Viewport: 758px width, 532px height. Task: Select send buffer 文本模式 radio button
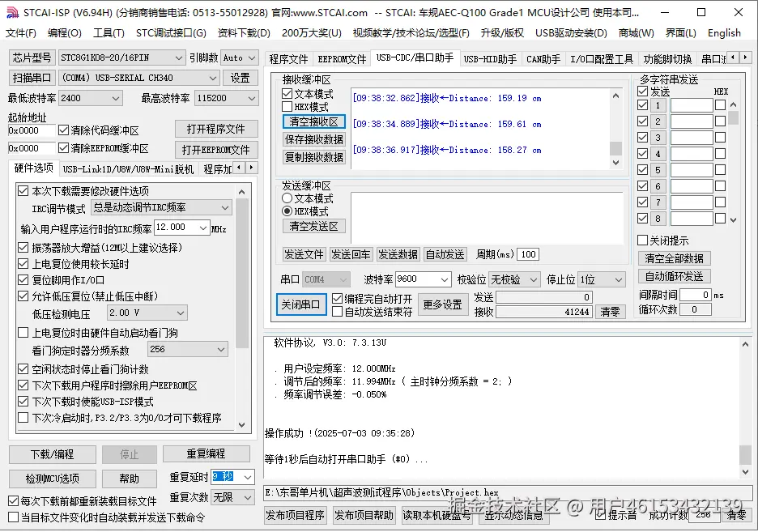click(287, 198)
